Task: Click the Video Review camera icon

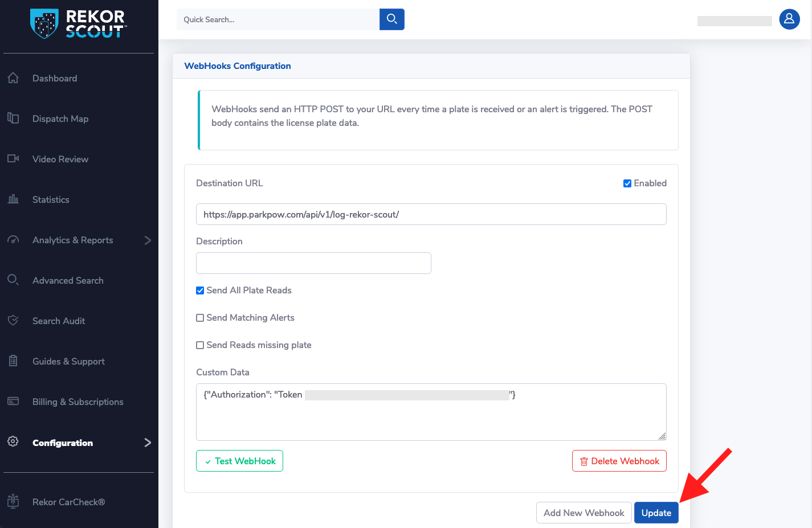Action: [x=13, y=159]
